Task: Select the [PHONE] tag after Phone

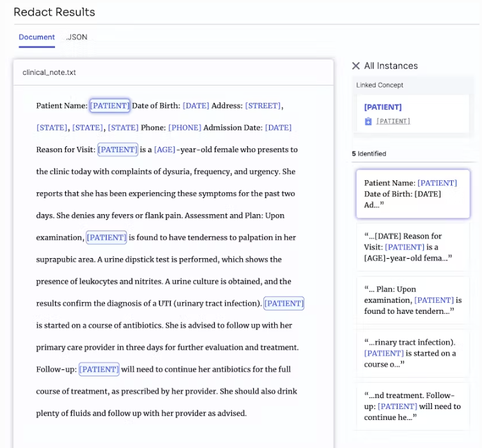Action: click(185, 128)
